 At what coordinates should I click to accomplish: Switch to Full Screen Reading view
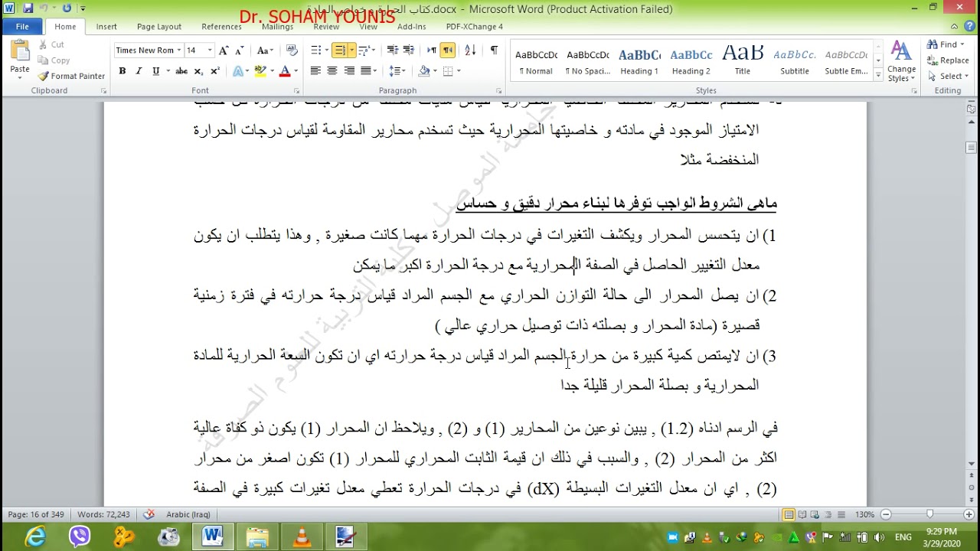click(802, 514)
